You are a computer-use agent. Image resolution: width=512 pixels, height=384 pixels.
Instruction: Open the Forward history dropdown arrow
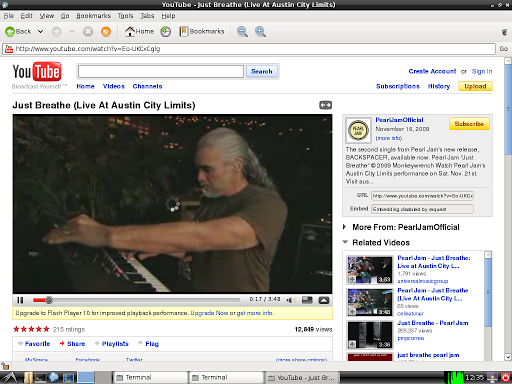(72, 32)
